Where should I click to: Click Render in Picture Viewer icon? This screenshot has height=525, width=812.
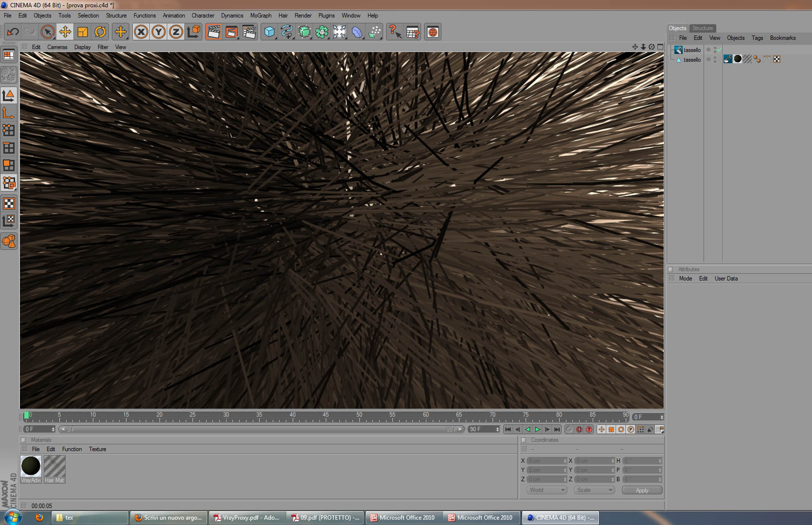[x=231, y=32]
